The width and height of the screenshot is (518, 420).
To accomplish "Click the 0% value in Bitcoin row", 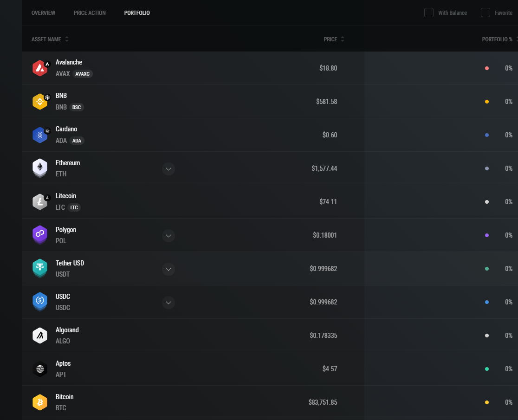I will point(509,402).
